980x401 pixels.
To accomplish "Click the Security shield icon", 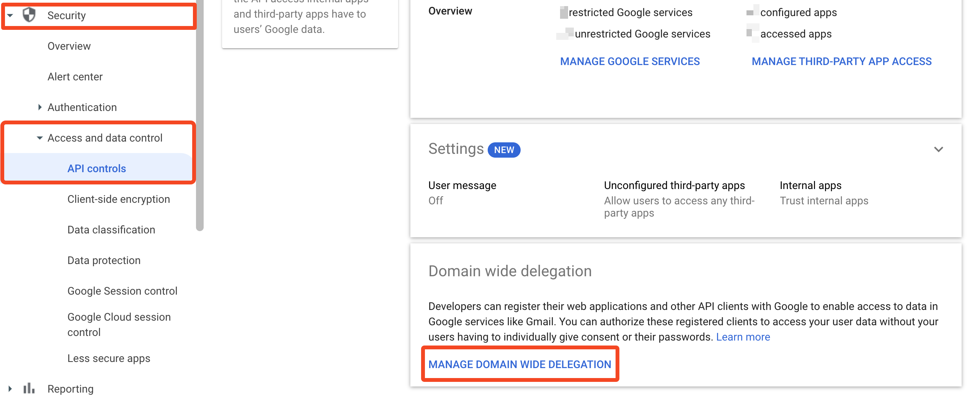I will coord(29,15).
